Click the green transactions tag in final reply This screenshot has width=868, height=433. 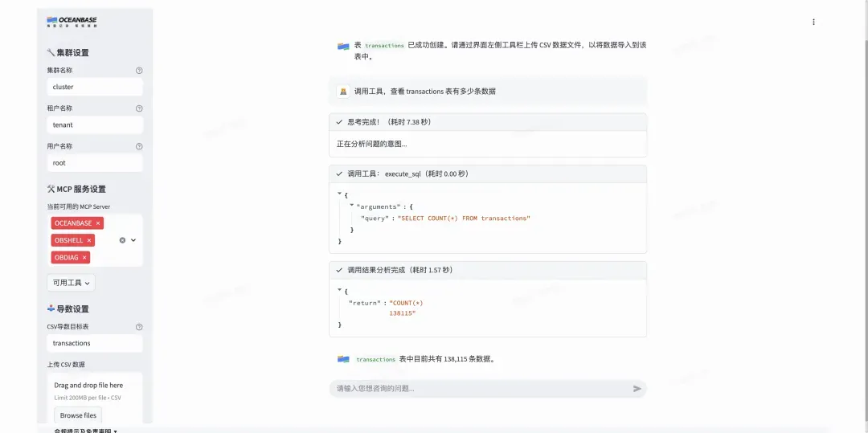[x=376, y=359]
